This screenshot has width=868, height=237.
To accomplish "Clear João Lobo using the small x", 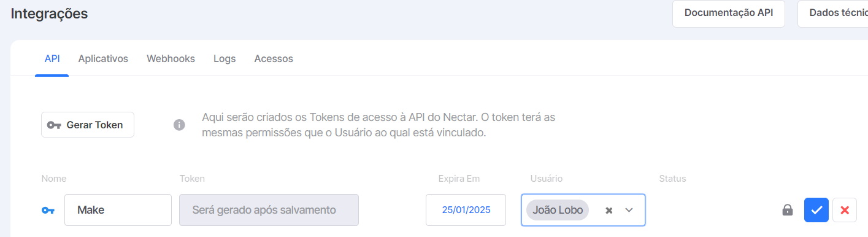I will click(609, 210).
